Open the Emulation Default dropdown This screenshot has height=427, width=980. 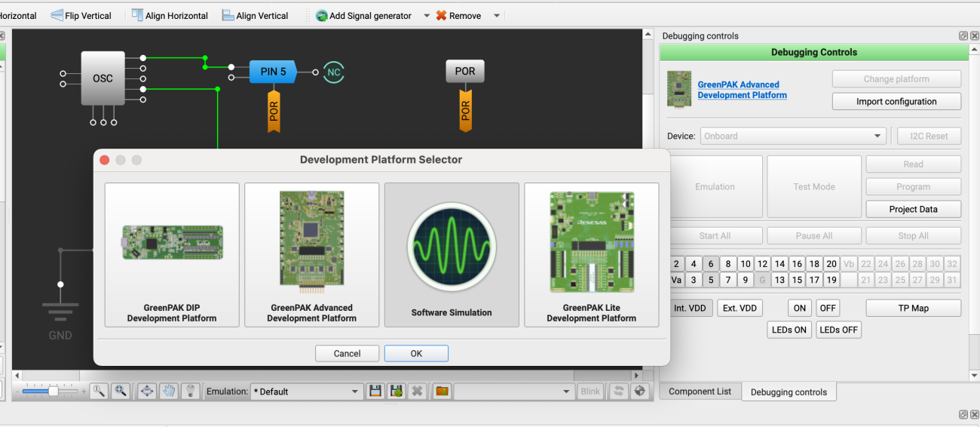click(307, 392)
